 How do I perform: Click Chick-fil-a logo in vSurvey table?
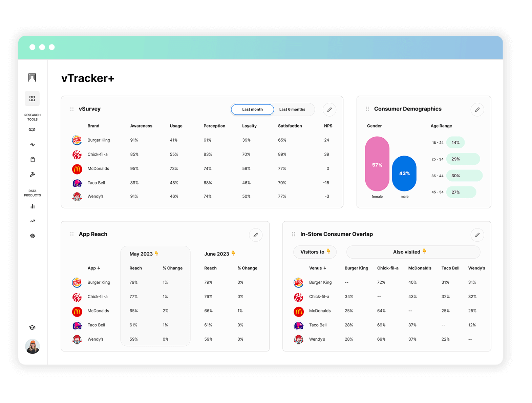pyautogui.click(x=77, y=155)
